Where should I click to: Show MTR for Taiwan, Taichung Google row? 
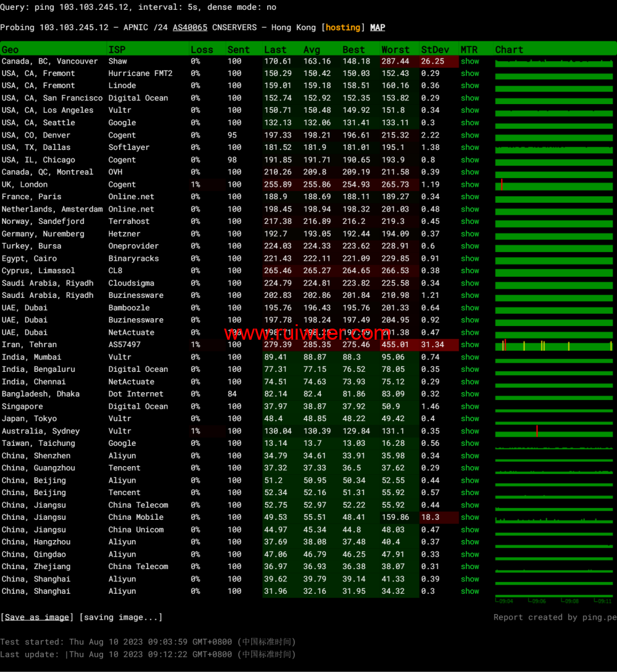click(x=470, y=443)
